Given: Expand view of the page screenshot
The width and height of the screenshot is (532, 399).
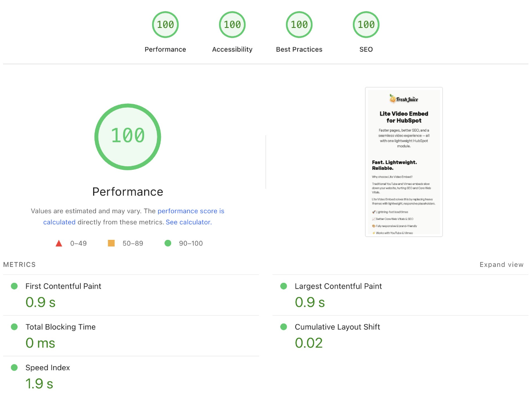Looking at the screenshot, I should [x=501, y=264].
